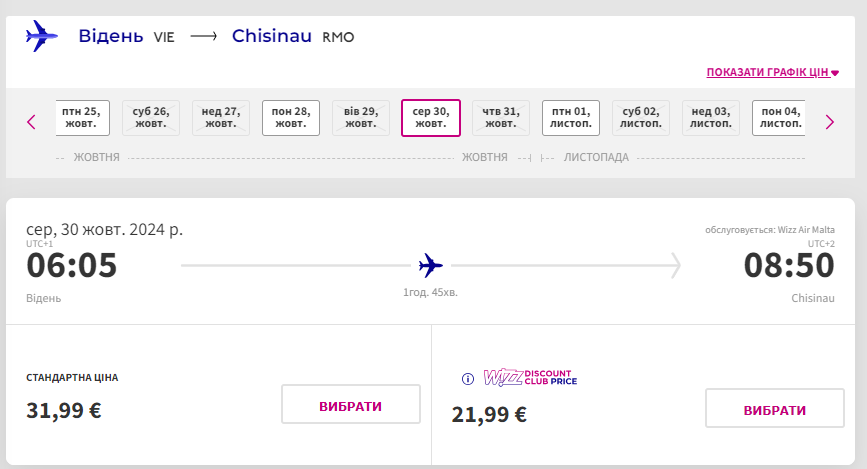Expand the 'Показати графік цін' price chart
867x469 pixels.
(x=772, y=72)
